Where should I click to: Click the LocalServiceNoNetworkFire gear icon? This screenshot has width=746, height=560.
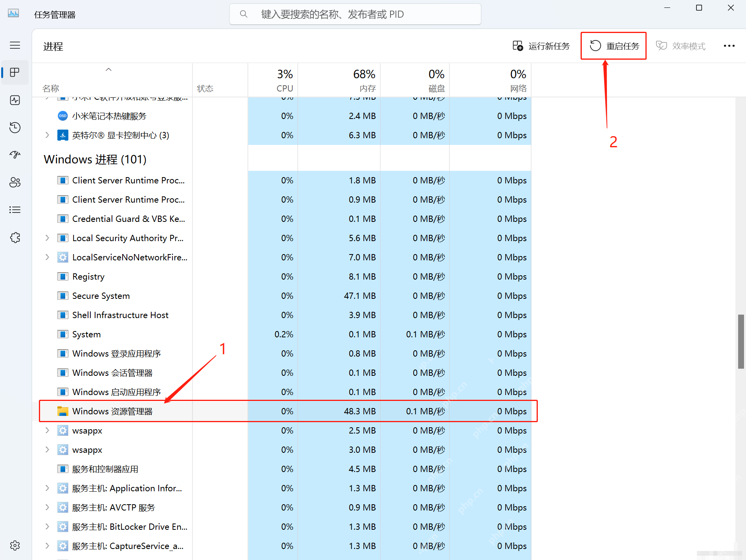tap(62, 257)
